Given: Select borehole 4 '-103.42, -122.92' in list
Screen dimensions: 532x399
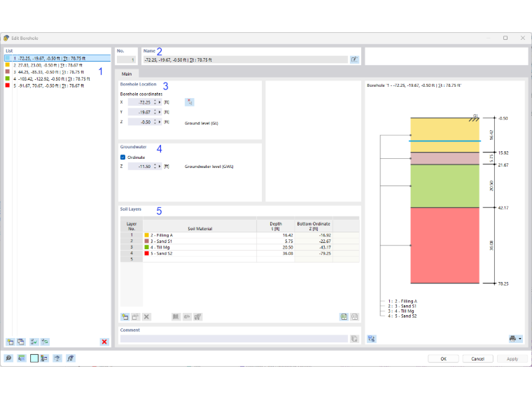Looking at the screenshot, I should pyautogui.click(x=57, y=78).
